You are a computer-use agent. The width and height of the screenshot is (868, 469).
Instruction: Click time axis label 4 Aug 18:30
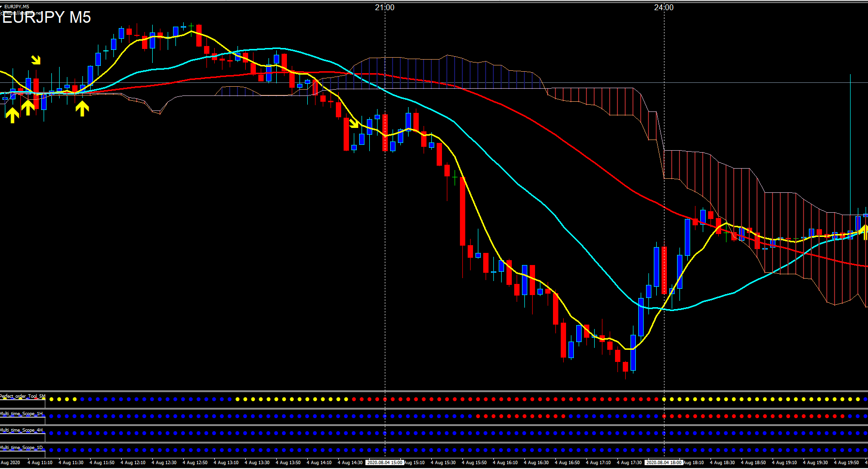click(x=722, y=463)
